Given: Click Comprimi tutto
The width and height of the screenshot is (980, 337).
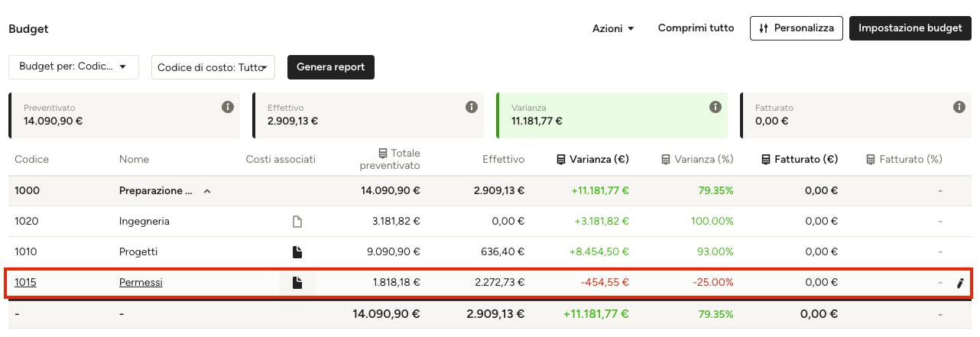Looking at the screenshot, I should tap(696, 28).
